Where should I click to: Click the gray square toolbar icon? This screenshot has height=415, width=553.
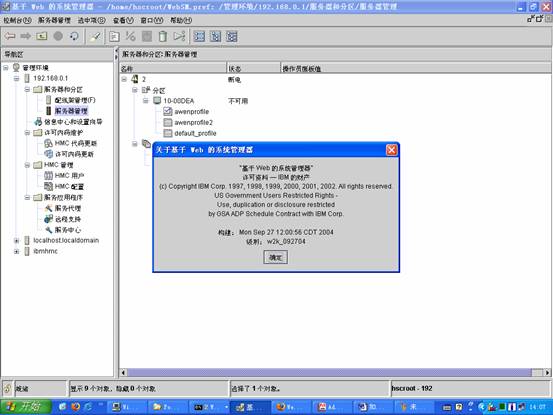click(147, 36)
